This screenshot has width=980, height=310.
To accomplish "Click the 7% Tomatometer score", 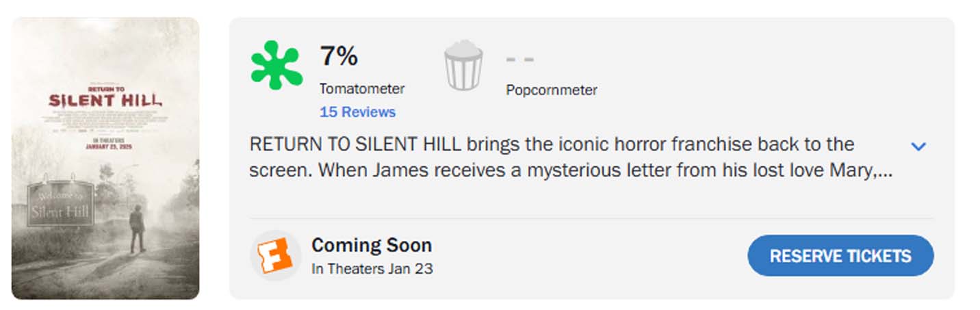I will click(x=339, y=56).
